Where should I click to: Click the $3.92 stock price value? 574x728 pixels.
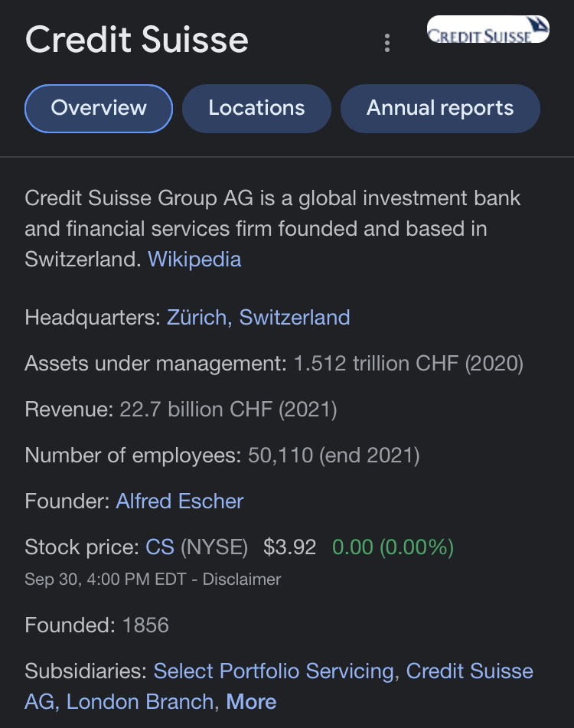pos(289,547)
